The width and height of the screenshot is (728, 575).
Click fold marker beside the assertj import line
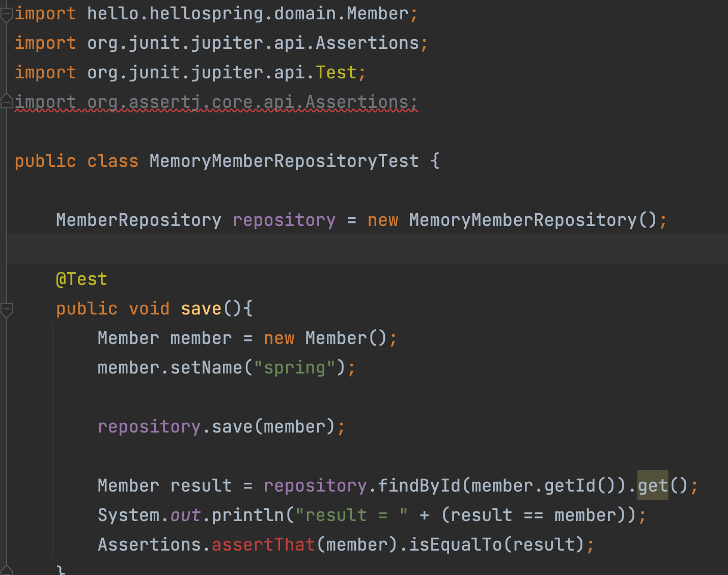(x=6, y=101)
